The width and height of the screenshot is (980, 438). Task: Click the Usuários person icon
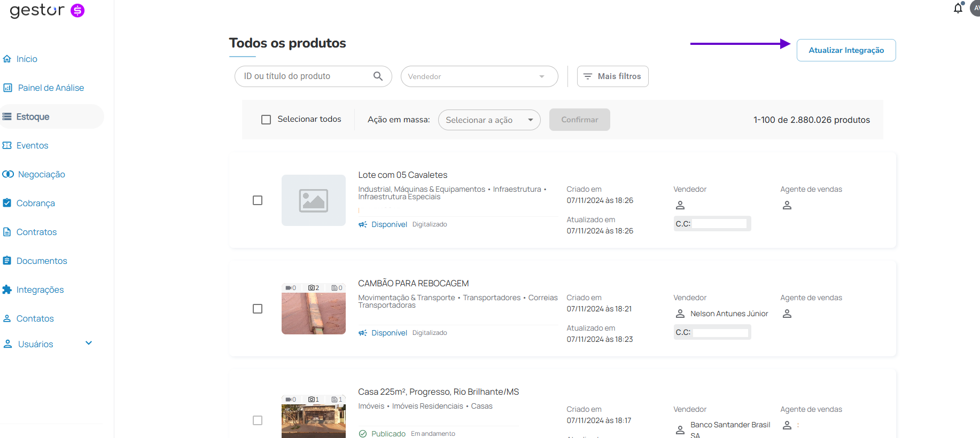[x=8, y=344]
